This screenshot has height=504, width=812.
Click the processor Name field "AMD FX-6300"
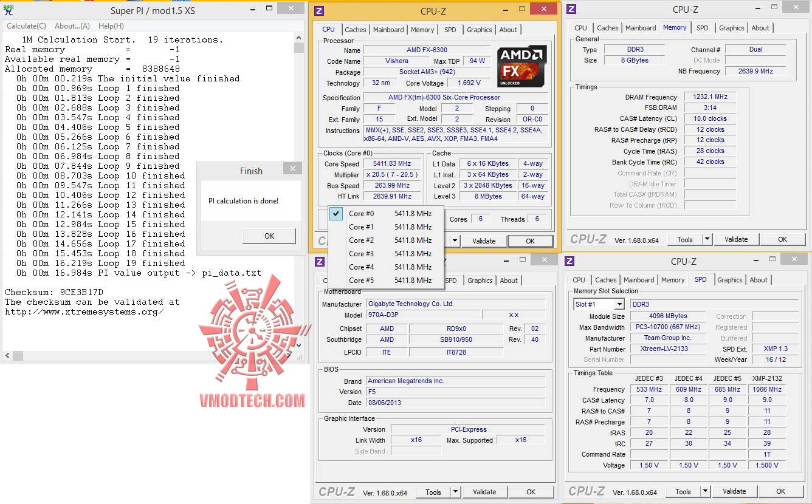click(426, 50)
